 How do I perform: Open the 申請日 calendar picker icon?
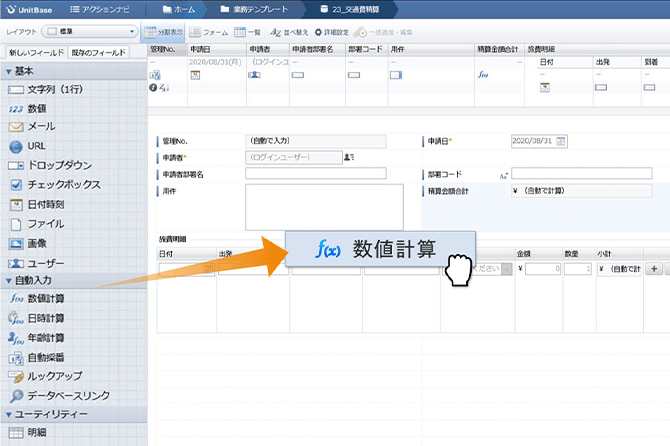561,141
